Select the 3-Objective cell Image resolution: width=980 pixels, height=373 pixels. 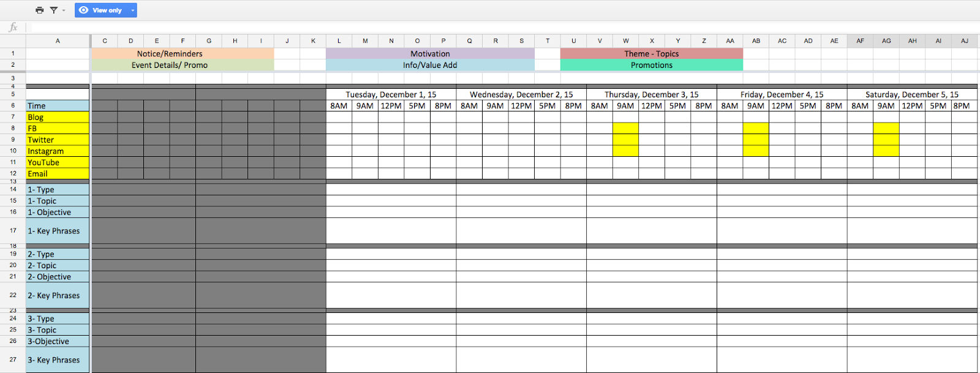point(58,341)
